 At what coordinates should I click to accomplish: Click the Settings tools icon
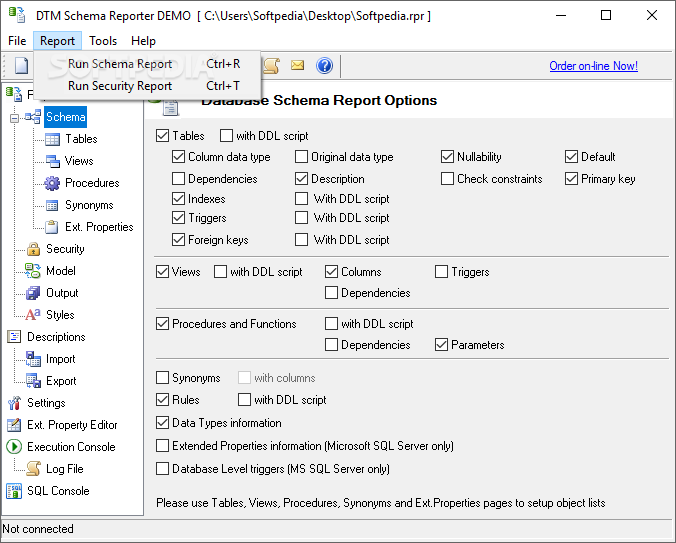tap(14, 403)
